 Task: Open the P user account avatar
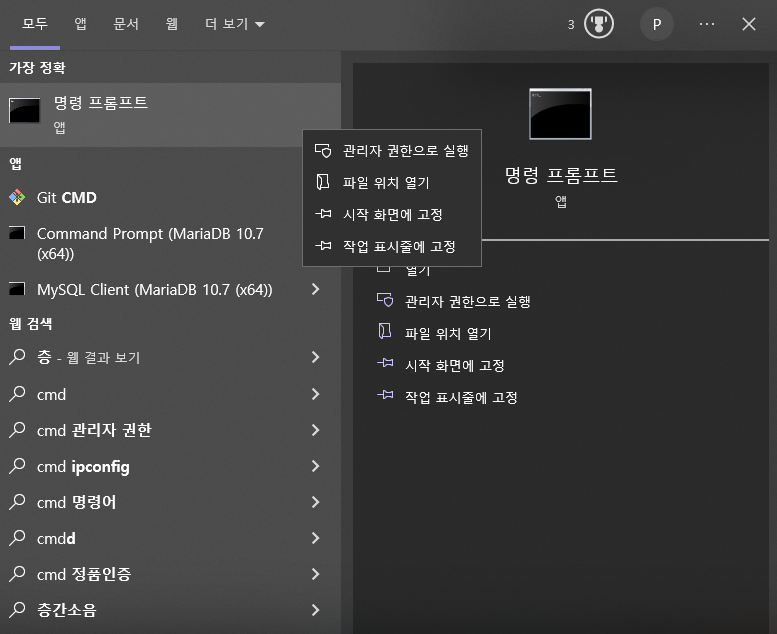click(657, 24)
